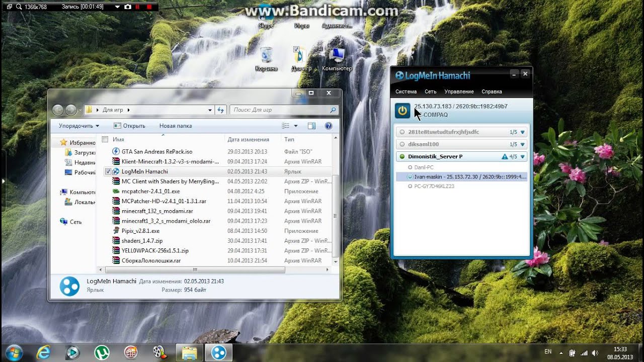This screenshot has width=644, height=362.
Task: Click the Открыть toolbar button
Action: click(130, 126)
